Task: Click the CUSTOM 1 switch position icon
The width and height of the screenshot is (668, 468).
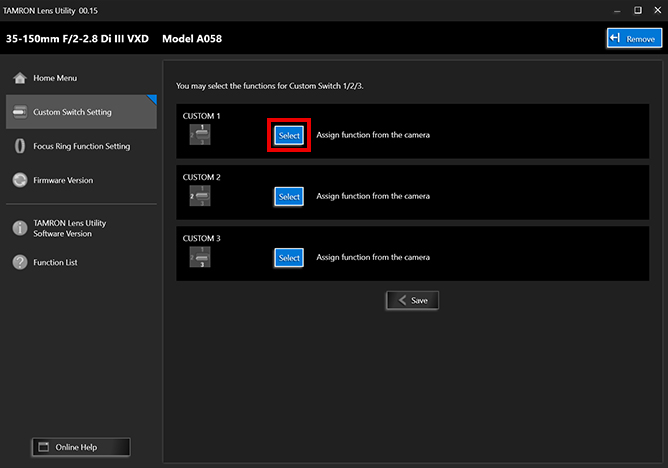Action: coord(201,135)
